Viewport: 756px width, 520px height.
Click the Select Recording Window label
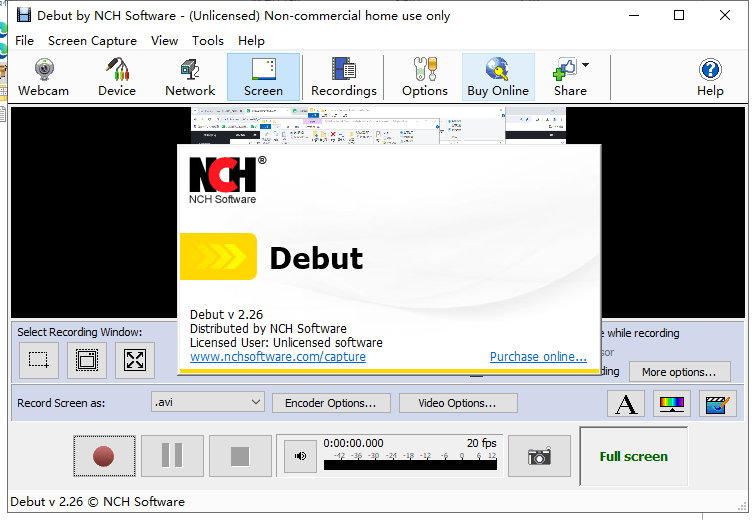point(80,332)
